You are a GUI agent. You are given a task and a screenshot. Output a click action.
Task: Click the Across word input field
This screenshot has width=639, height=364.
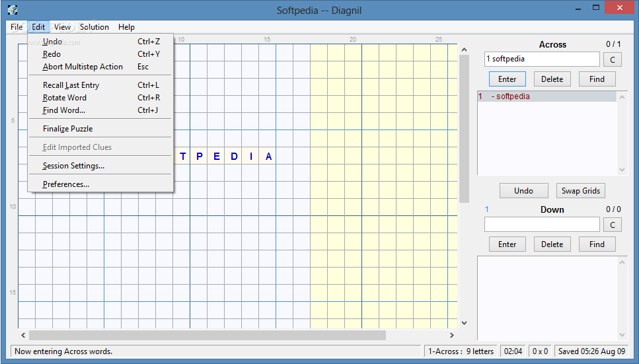pyautogui.click(x=542, y=59)
